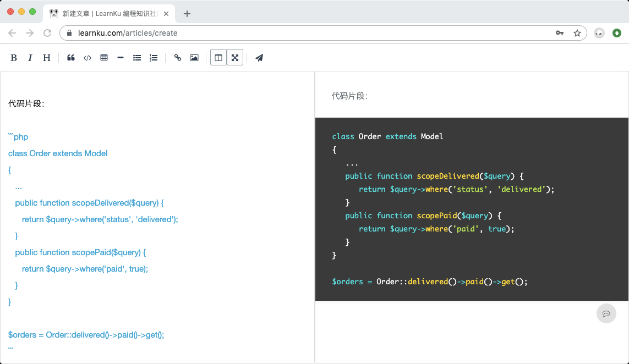Insert an image with picture icon
Image resolution: width=629 pixels, height=364 pixels.
click(194, 58)
